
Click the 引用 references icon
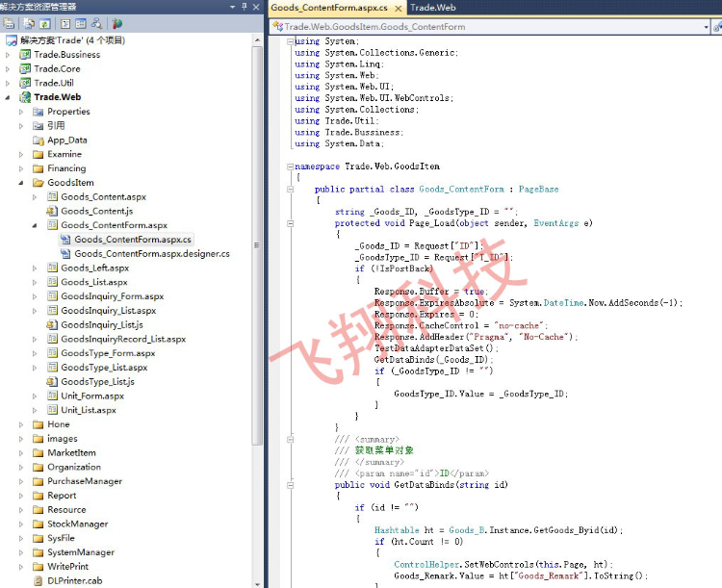click(x=39, y=126)
